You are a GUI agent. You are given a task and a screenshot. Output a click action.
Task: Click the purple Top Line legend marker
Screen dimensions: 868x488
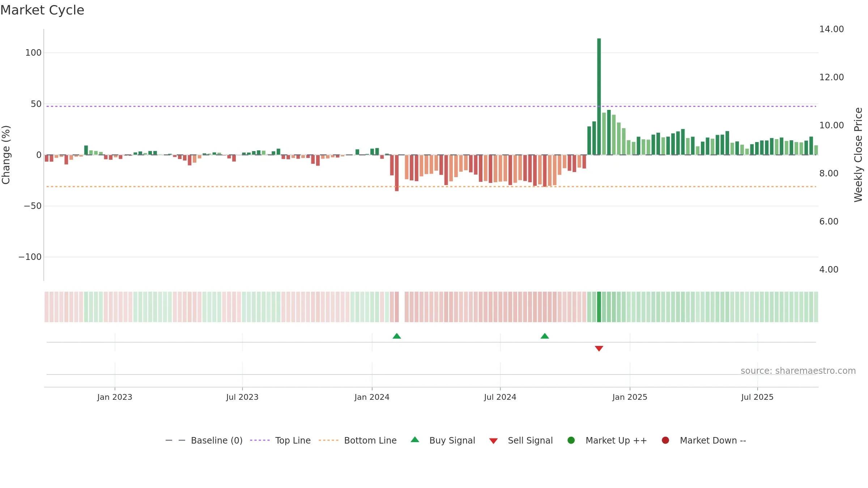tap(260, 440)
